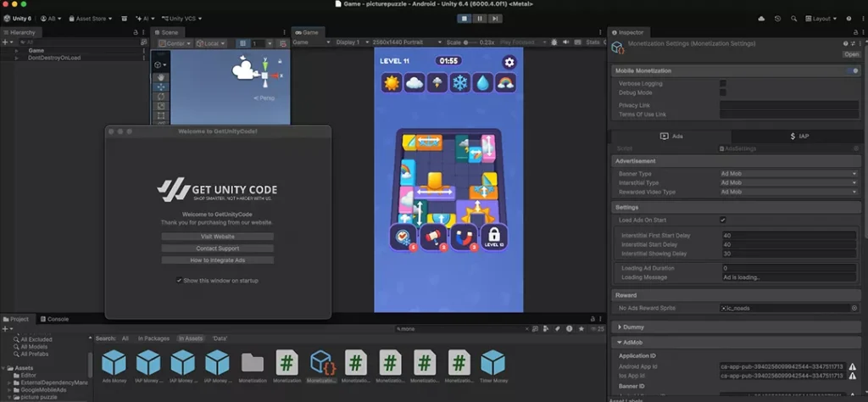This screenshot has height=402, width=868.
Task: Switch to the Console tab
Action: [54, 319]
